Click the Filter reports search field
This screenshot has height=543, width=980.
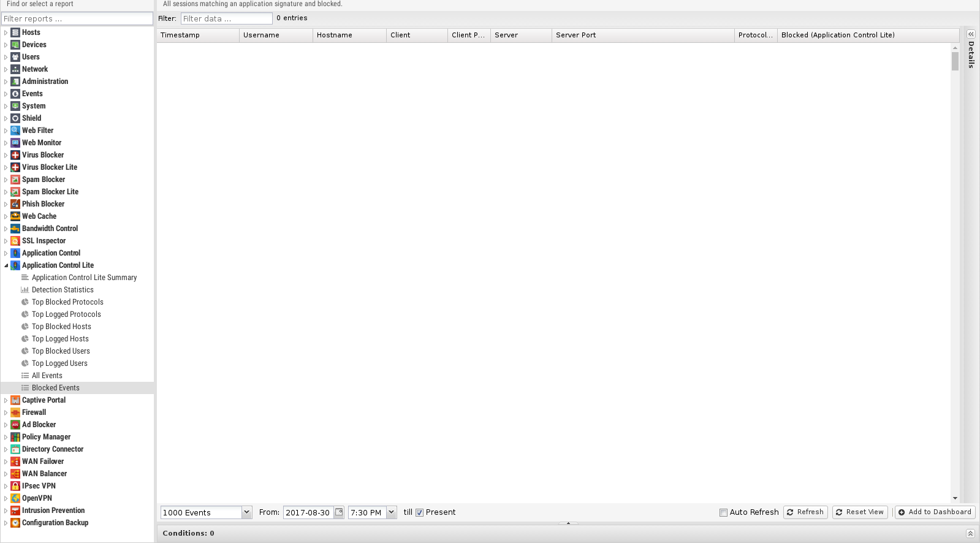77,19
